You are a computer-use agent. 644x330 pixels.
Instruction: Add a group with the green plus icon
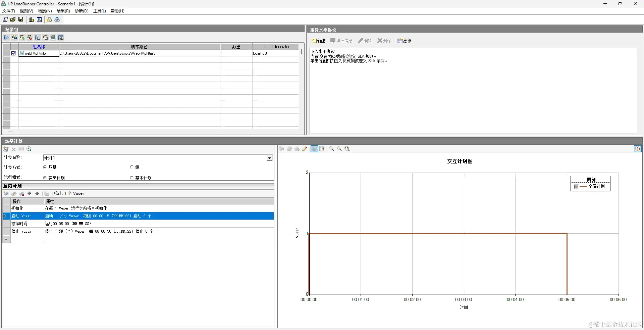[x=22, y=37]
